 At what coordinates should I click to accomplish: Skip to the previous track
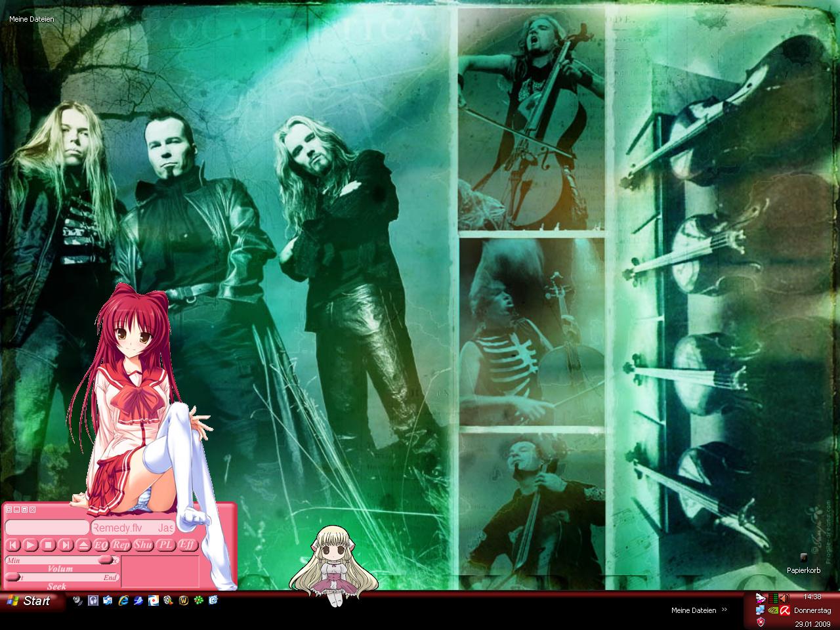click(12, 545)
